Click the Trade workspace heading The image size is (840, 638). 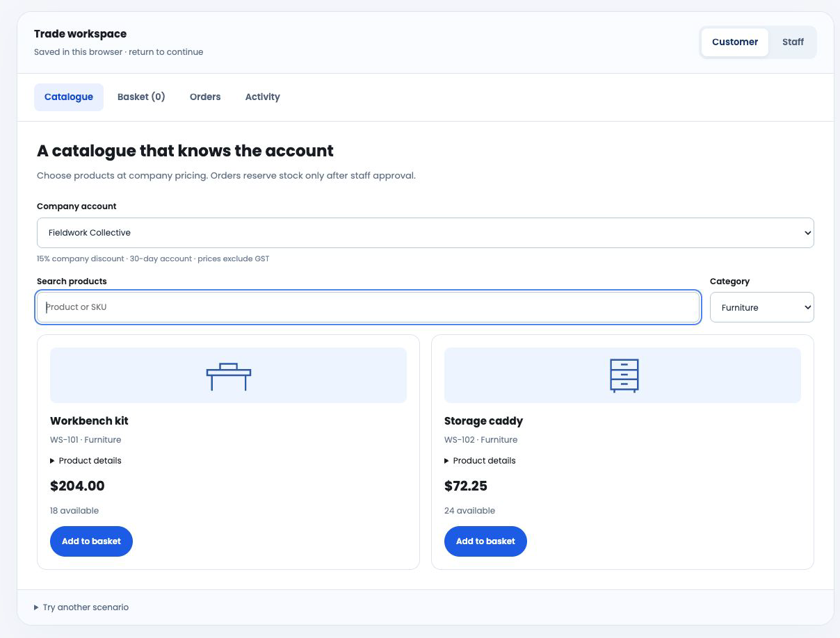[x=80, y=34]
